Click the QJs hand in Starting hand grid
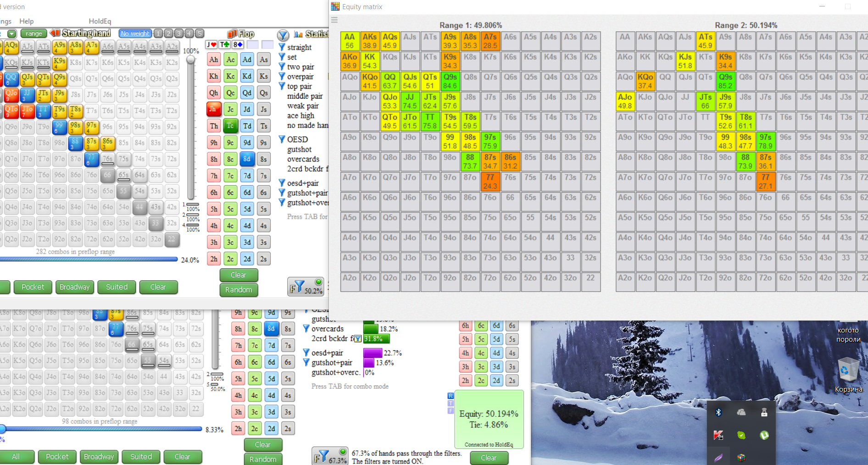 tap(27, 78)
